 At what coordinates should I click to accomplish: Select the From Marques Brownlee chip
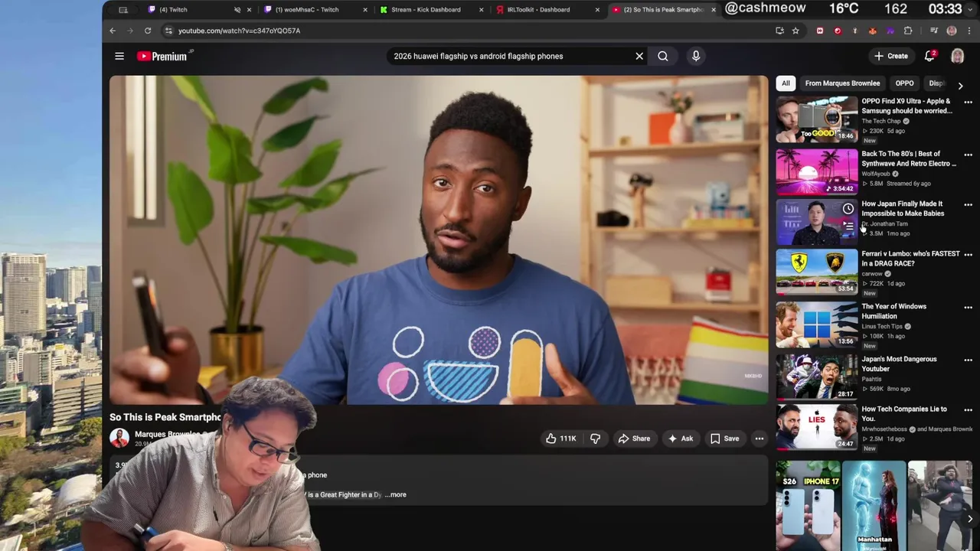click(842, 83)
